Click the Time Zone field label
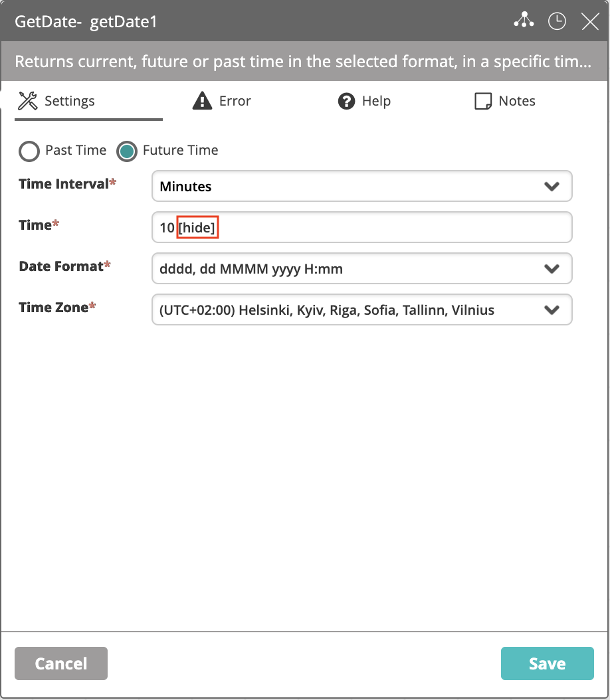610x700 pixels. 57,307
